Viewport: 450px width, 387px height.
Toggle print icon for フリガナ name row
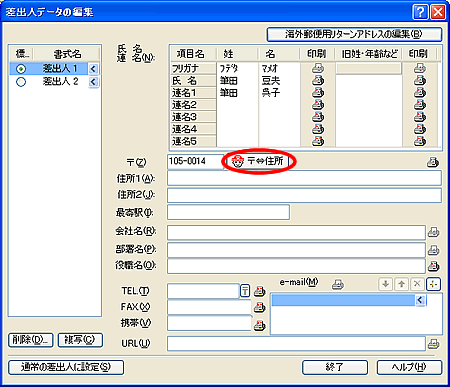pyautogui.click(x=318, y=68)
